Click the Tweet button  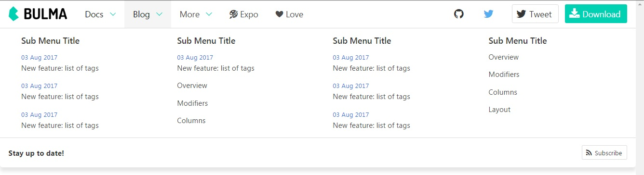(535, 14)
